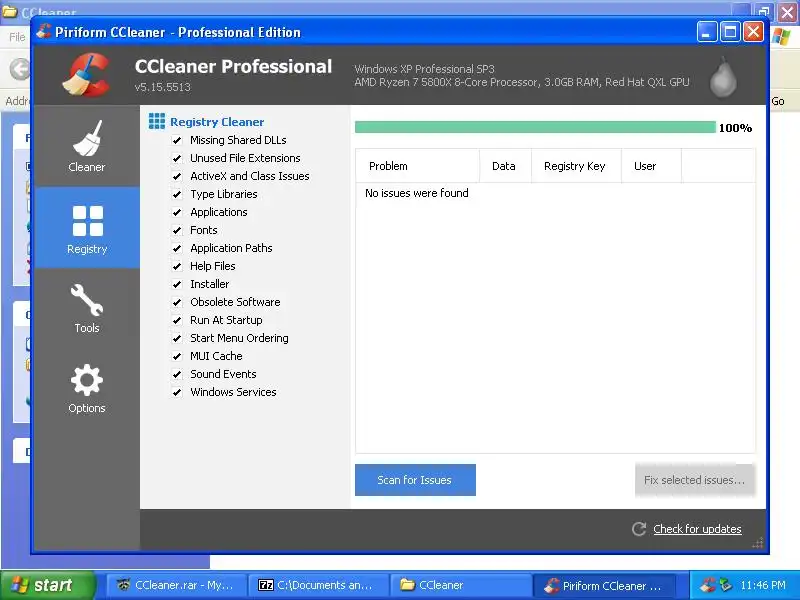This screenshot has height=600, width=800.
Task: Click the back arrow in Explorer window behind
Action: [x=19, y=69]
